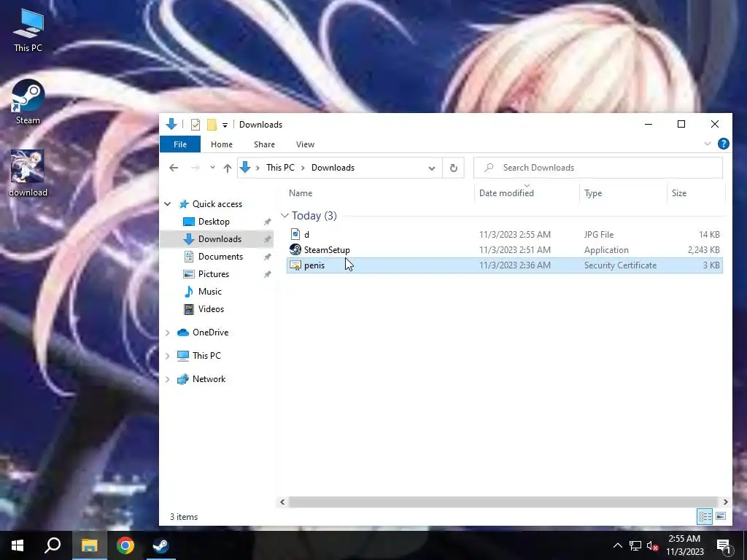
Task: Click the muted volume tray icon
Action: point(653,545)
